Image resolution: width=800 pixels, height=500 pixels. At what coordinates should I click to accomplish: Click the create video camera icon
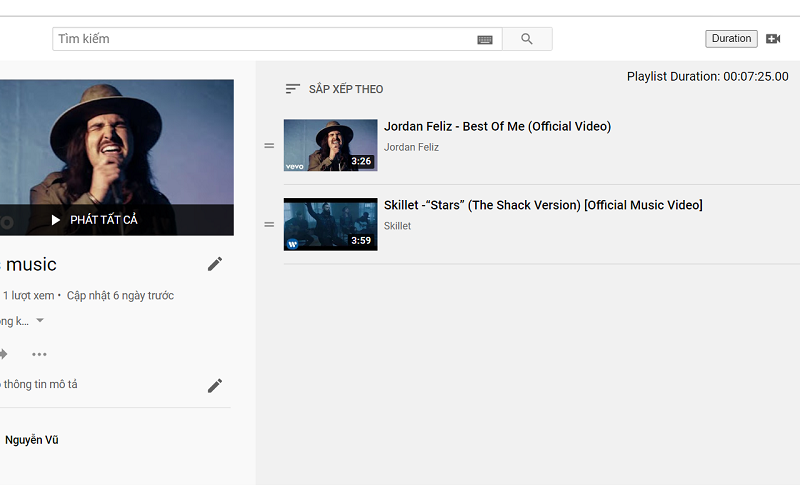(x=773, y=39)
